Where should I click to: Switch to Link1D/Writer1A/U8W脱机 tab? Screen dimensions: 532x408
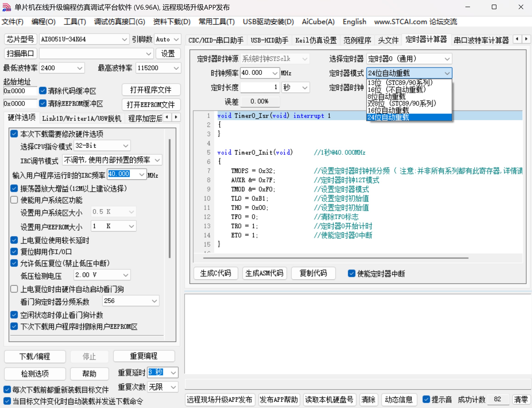pos(82,118)
